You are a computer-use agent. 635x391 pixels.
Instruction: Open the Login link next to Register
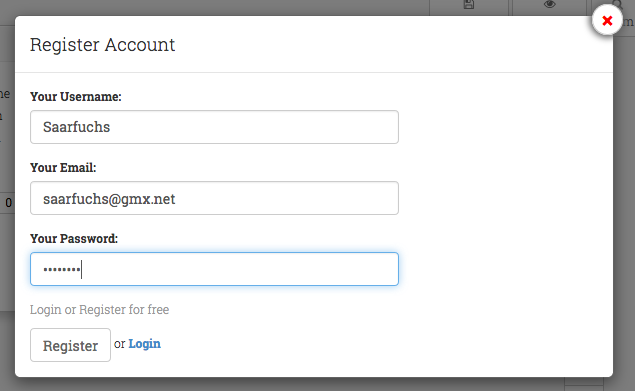click(x=145, y=344)
